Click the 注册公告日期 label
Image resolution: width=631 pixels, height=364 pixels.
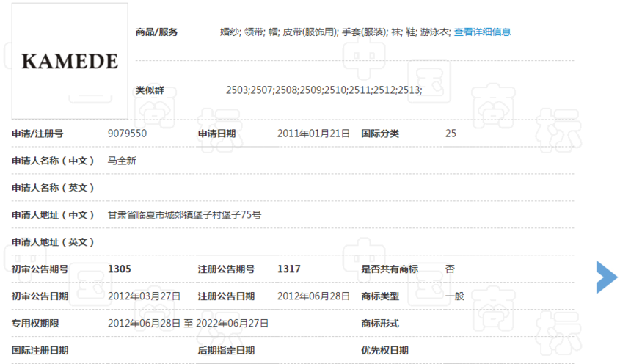[226, 296]
